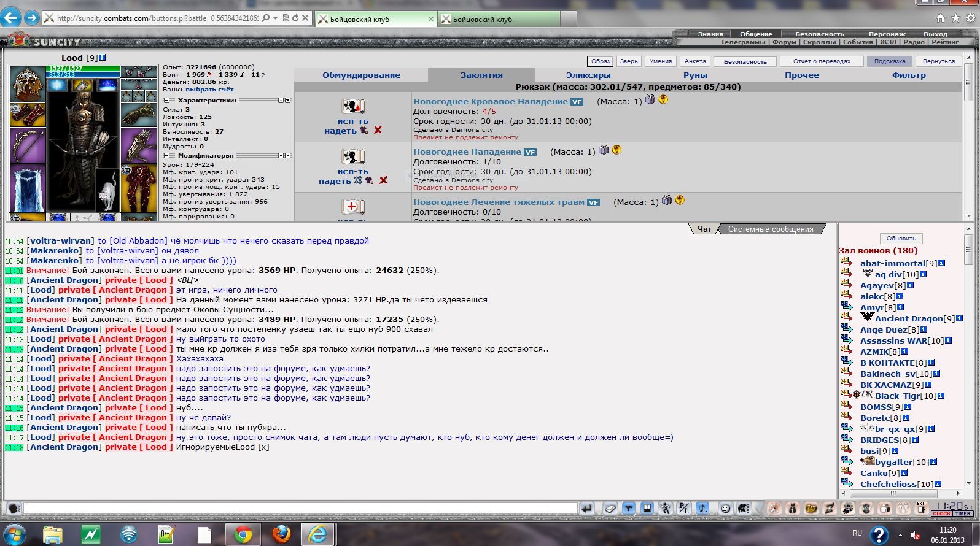The image size is (980, 546).
Task: Open Google Chrome from the taskbar
Action: point(243,534)
